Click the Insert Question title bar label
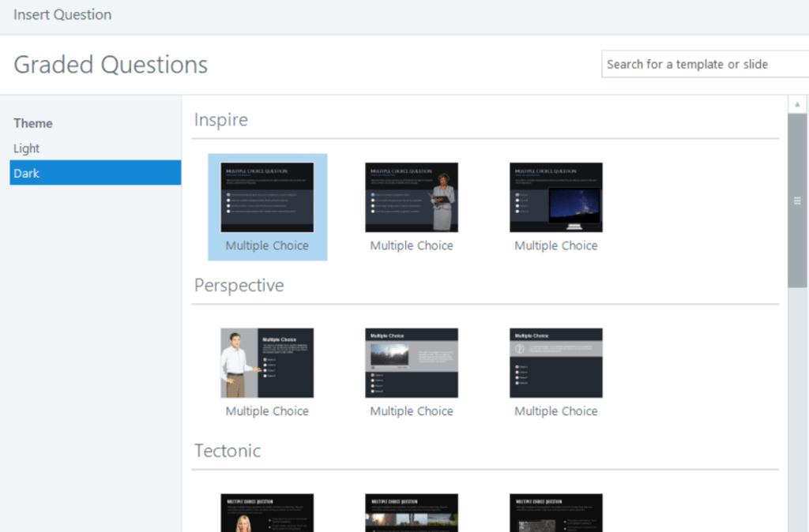Viewport: 809px width, 532px height. click(62, 14)
